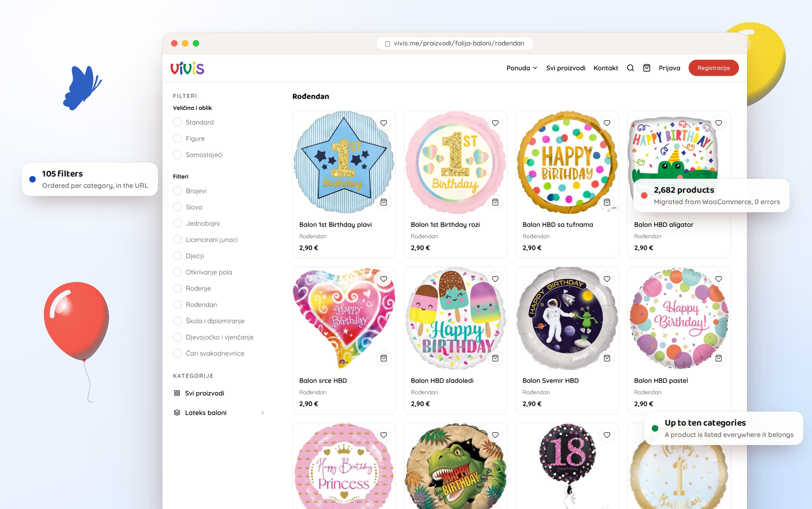Open the Balon HBD aligator product title
The image size is (812, 509).
(664, 224)
